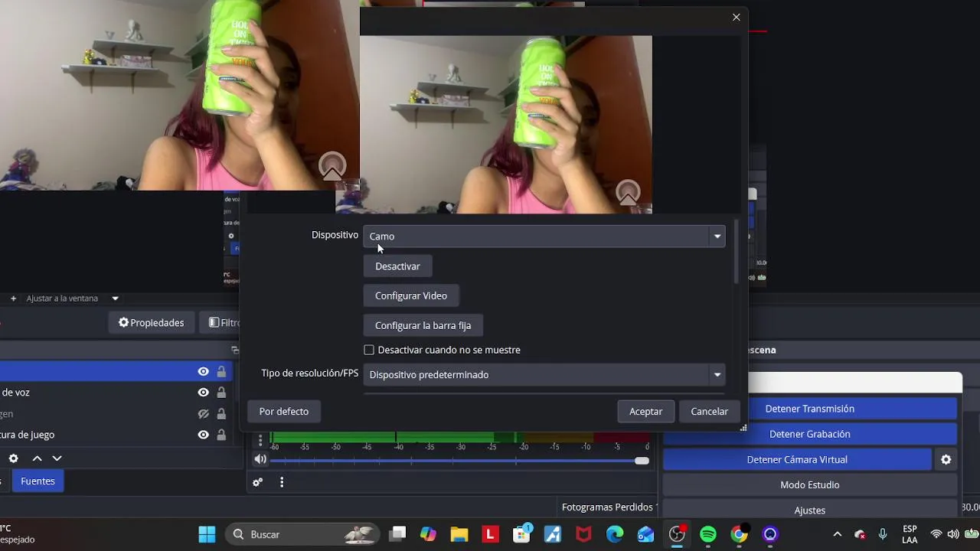Show the hidden 'gen' image source
This screenshot has height=551, width=980.
(203, 414)
